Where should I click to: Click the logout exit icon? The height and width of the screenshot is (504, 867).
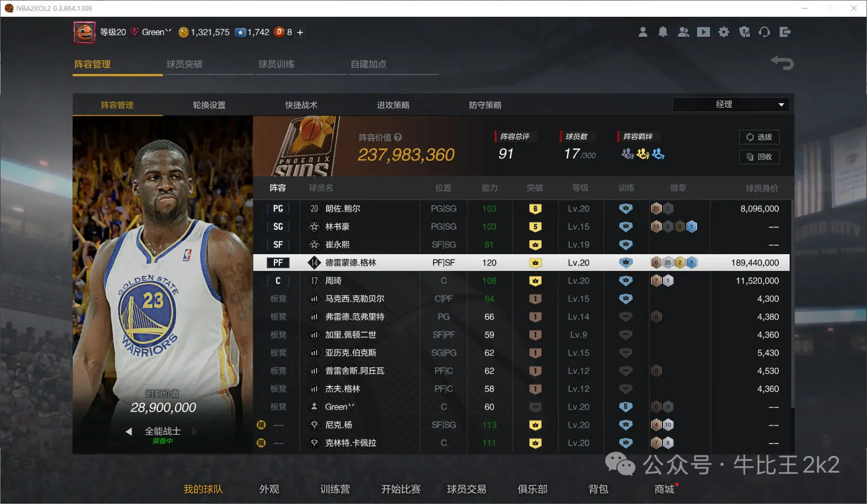785,32
